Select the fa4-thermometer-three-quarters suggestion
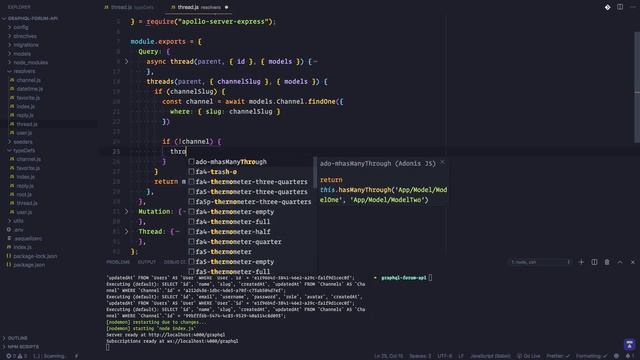640x360 pixels. pyautogui.click(x=251, y=182)
